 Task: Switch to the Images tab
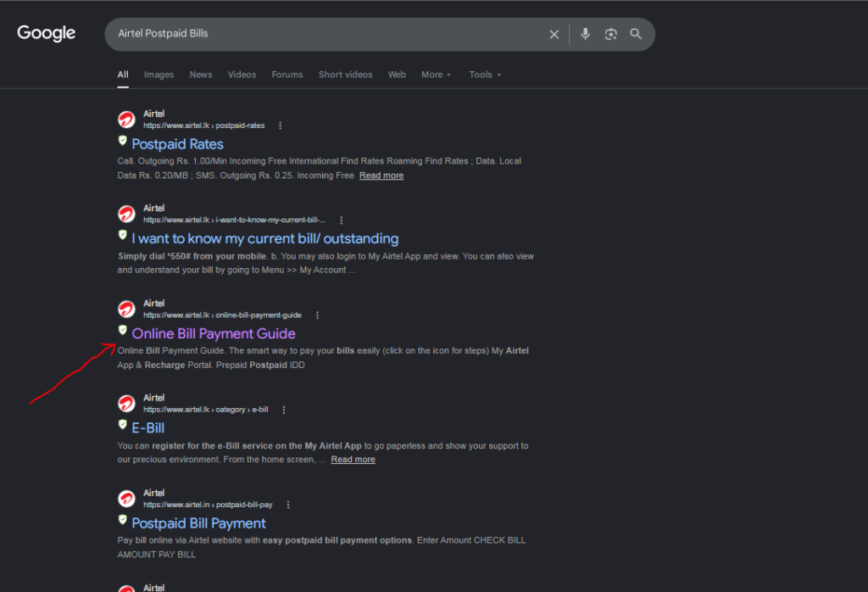coord(159,75)
